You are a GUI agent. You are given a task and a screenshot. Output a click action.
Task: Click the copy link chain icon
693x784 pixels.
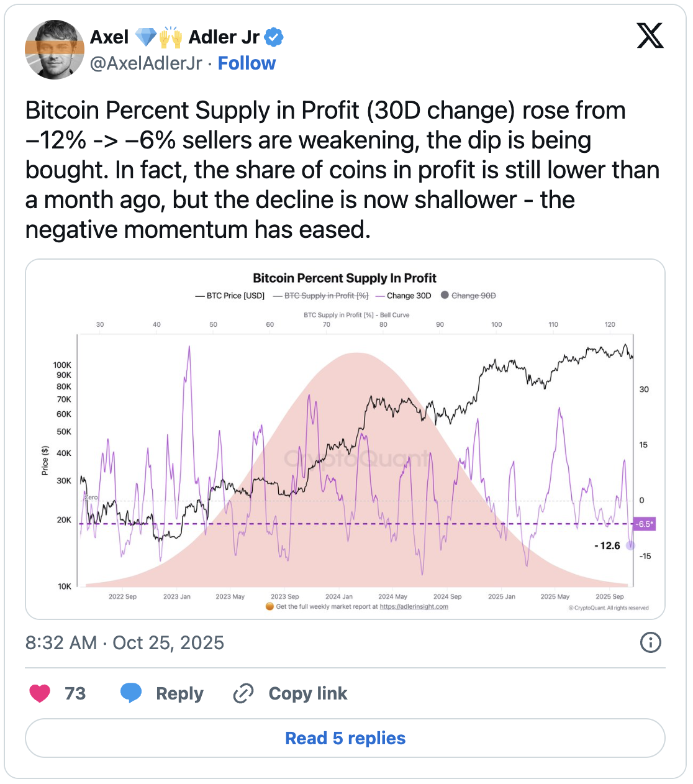[x=243, y=693]
